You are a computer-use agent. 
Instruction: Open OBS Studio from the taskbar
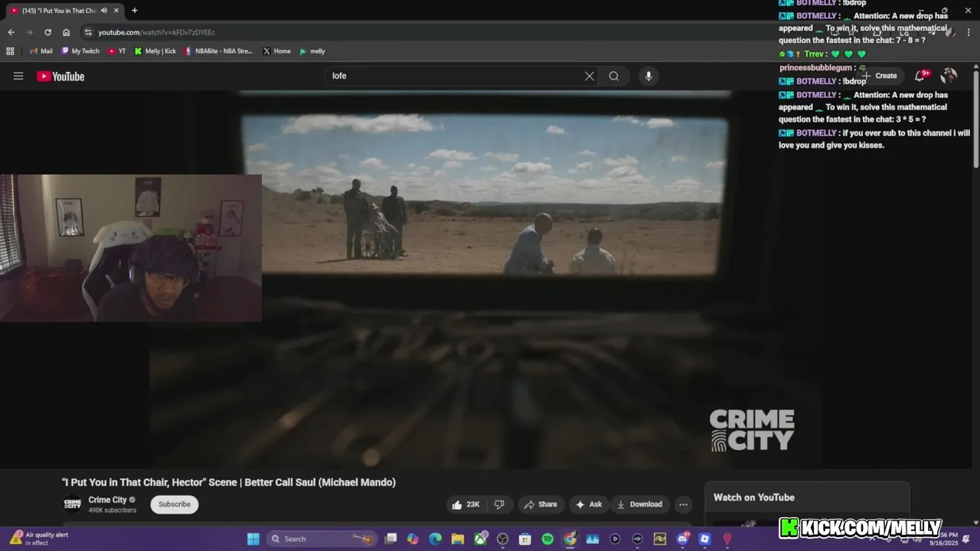click(x=502, y=539)
